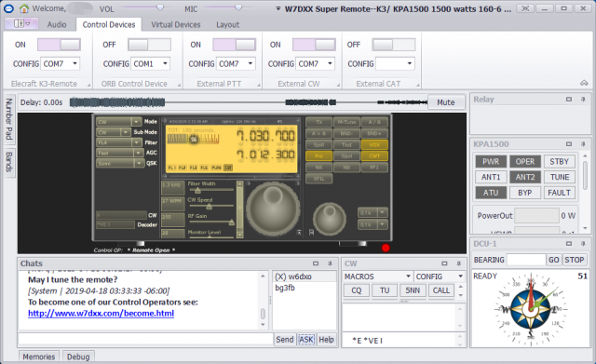Adjust the MIC slider in title bar
The height and width of the screenshot is (364, 596).
[230, 7]
